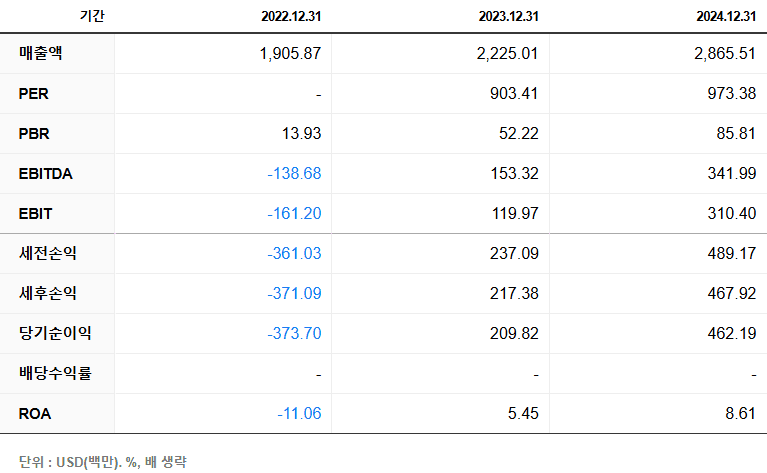
Task: Select net income value 209.82
Action: click(x=514, y=334)
